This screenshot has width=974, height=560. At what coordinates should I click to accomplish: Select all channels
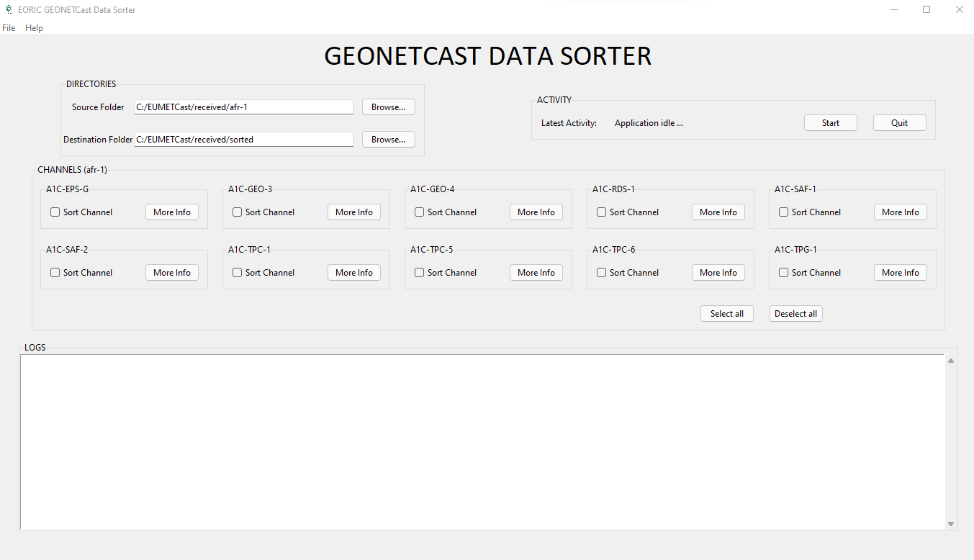pyautogui.click(x=727, y=314)
